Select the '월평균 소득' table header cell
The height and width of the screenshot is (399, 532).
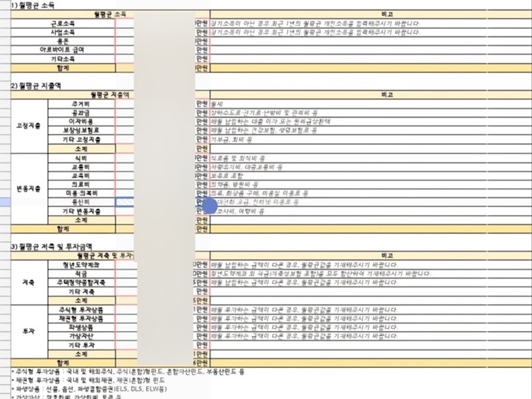110,14
